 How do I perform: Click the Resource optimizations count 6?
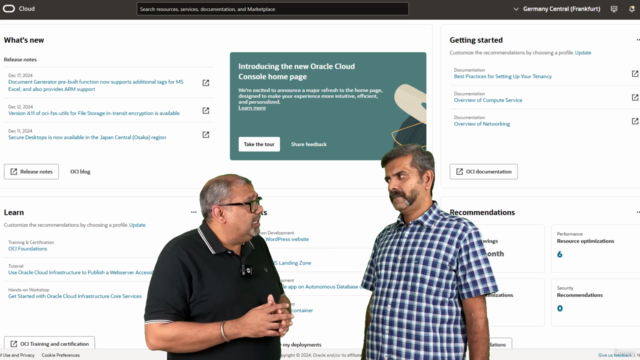point(560,254)
